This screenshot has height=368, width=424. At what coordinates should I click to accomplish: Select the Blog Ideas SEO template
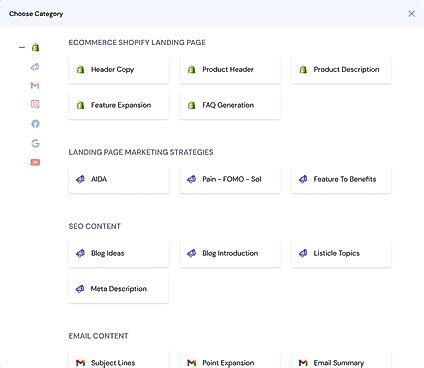tap(119, 253)
